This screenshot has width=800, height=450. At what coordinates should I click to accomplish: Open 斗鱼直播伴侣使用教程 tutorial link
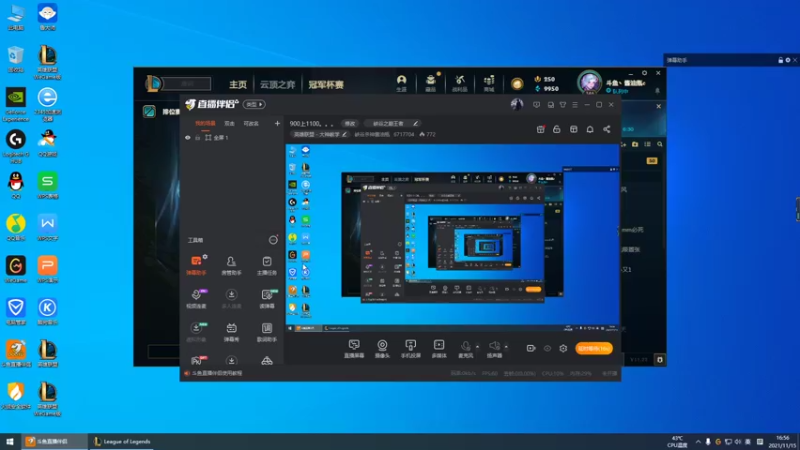pyautogui.click(x=217, y=373)
